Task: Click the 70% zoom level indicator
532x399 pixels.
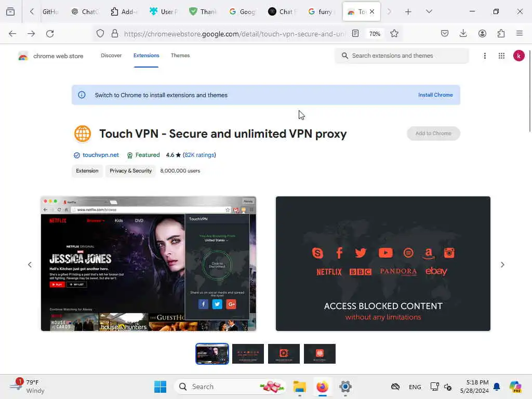Action: tap(375, 34)
